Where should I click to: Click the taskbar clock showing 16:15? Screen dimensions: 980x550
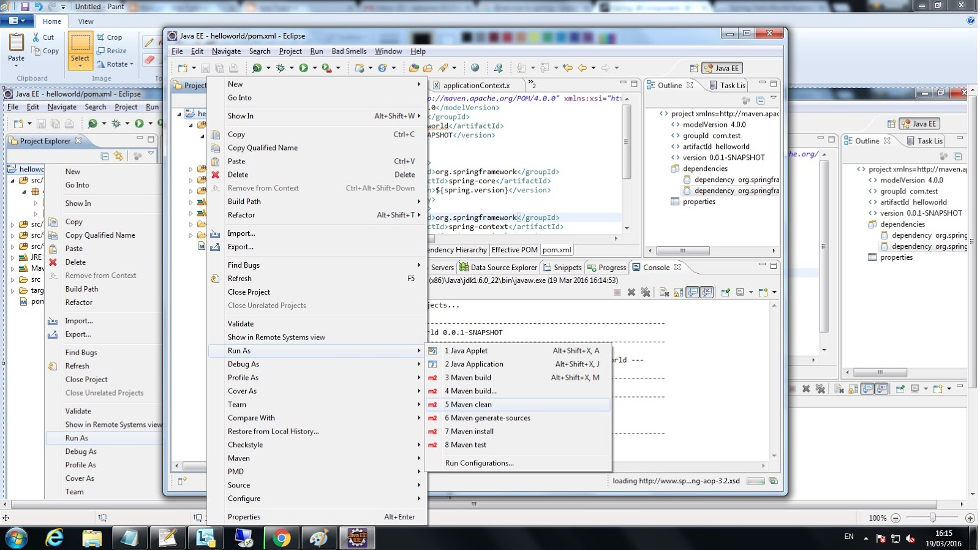(x=944, y=538)
